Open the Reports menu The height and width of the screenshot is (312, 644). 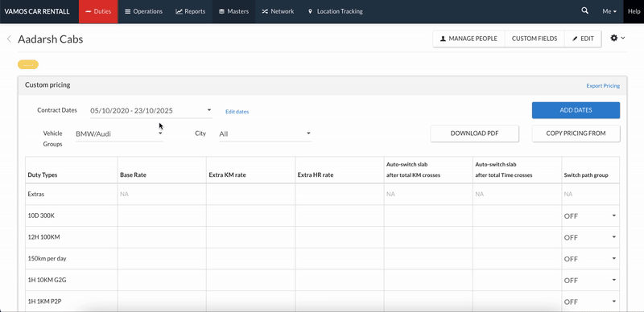coord(191,11)
